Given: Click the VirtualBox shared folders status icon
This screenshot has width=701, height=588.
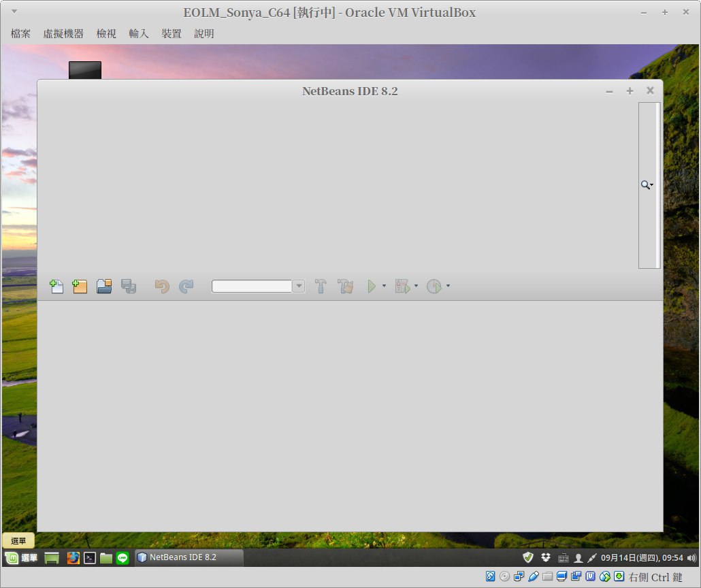Looking at the screenshot, I should coord(548,576).
